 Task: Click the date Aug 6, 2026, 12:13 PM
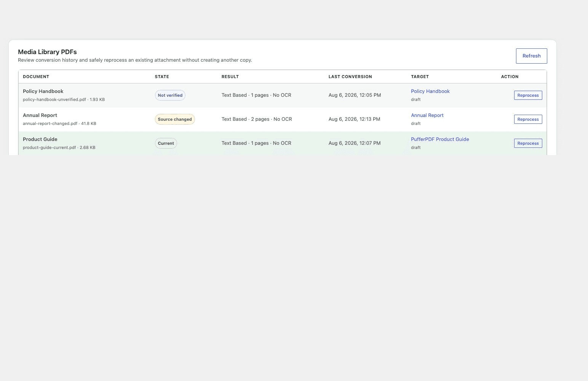coord(354,119)
